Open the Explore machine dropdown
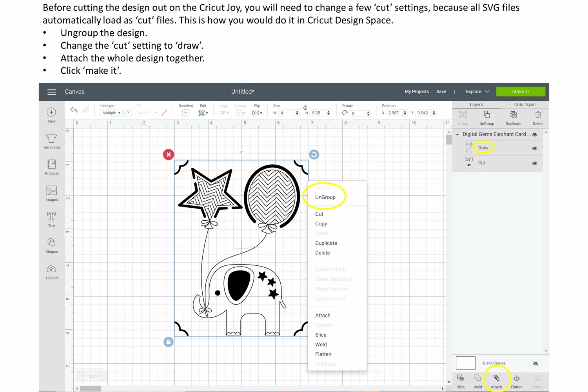 pyautogui.click(x=477, y=92)
